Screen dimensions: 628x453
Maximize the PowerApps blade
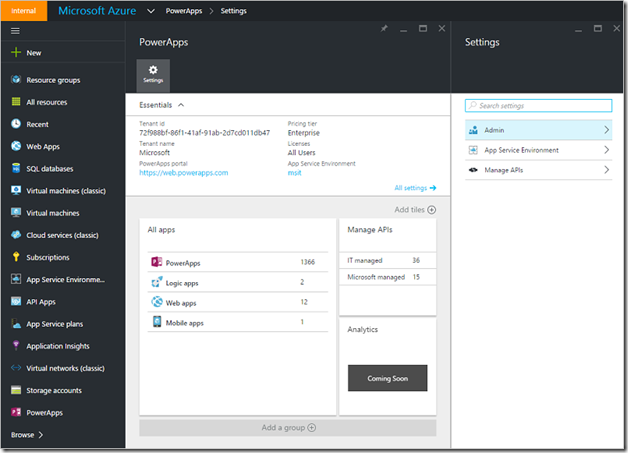(x=423, y=28)
